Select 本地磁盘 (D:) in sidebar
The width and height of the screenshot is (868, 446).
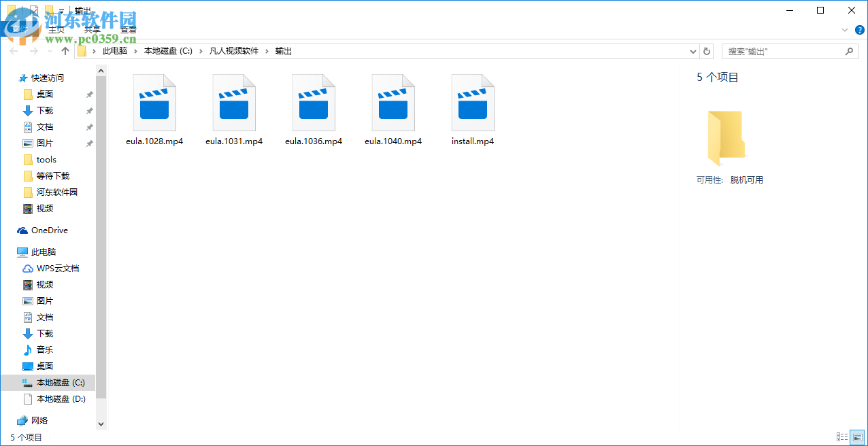point(61,399)
